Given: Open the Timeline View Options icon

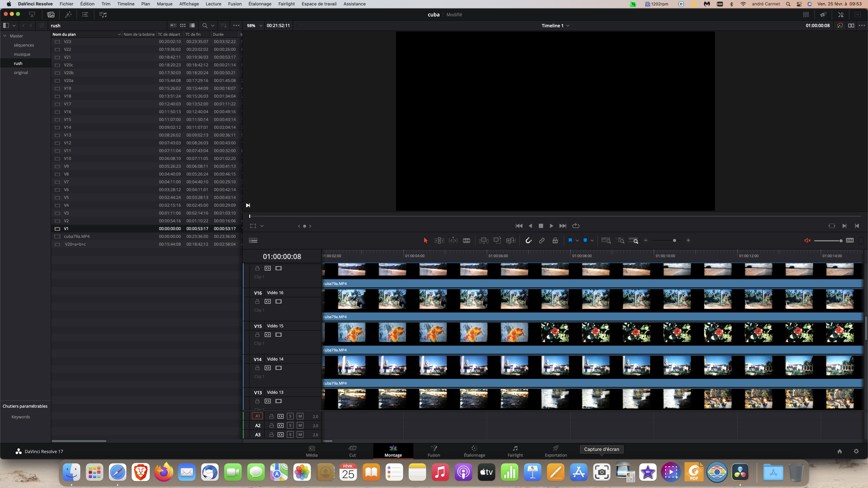Looking at the screenshot, I should tap(253, 240).
